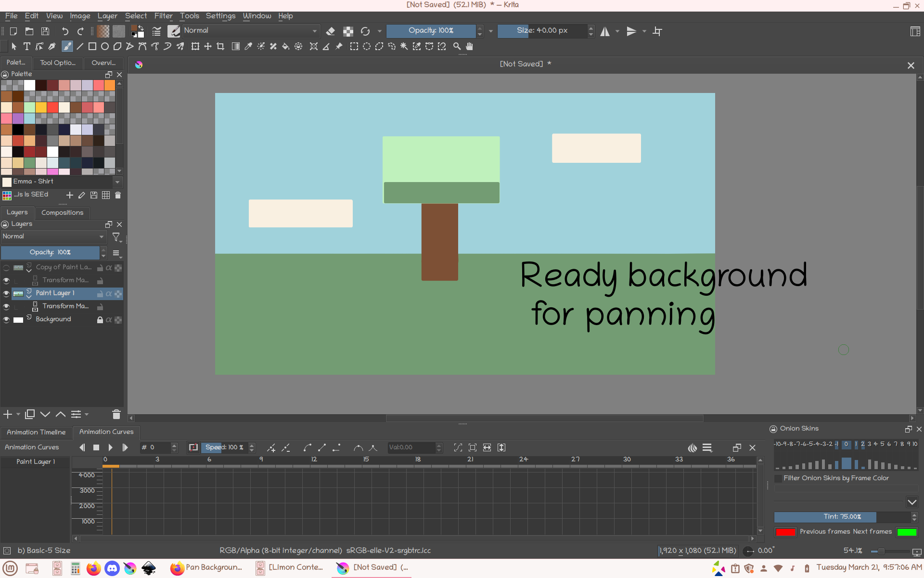
Task: Open the brush blending mode dropdown
Action: pos(250,31)
